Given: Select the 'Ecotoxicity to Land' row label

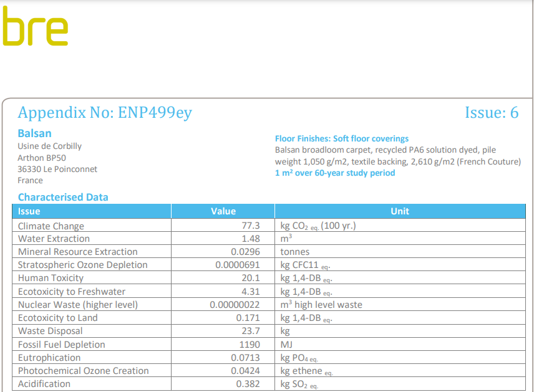Looking at the screenshot, I should pos(58,318).
